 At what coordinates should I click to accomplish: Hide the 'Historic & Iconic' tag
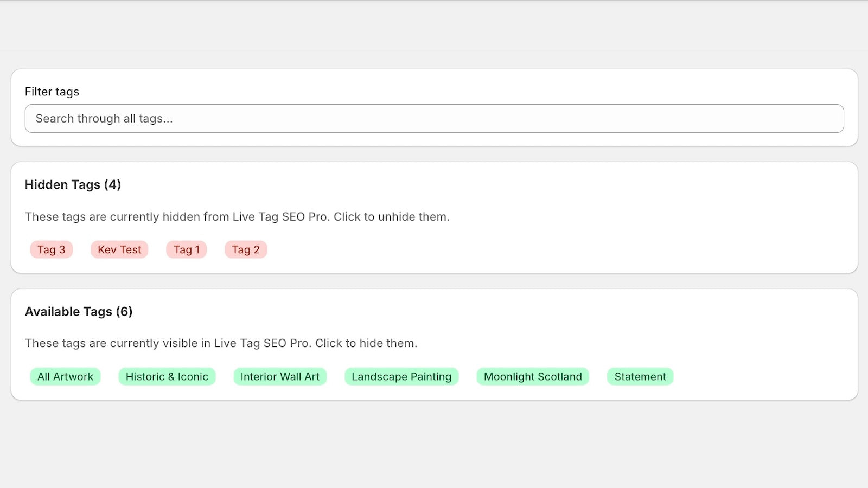(x=167, y=376)
